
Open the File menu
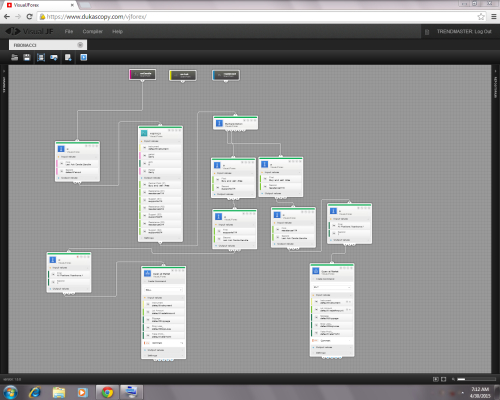69,31
